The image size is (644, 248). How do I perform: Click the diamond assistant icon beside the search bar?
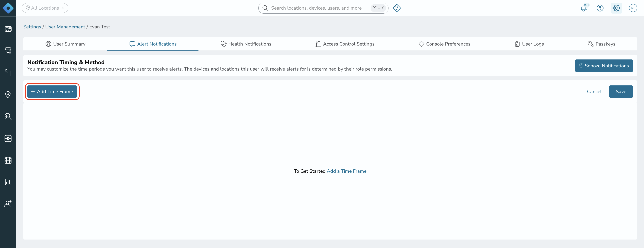[x=397, y=8]
